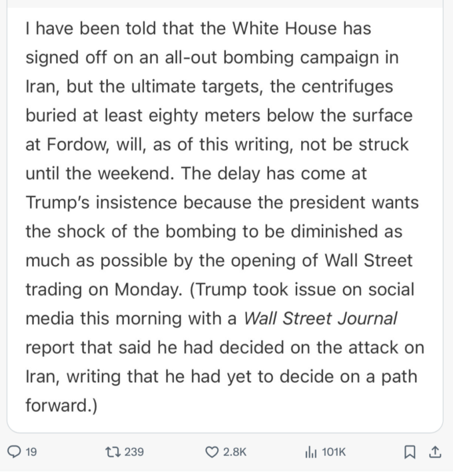Like the post with the heart icon
The width and height of the screenshot is (453, 476).
pyautogui.click(x=211, y=452)
